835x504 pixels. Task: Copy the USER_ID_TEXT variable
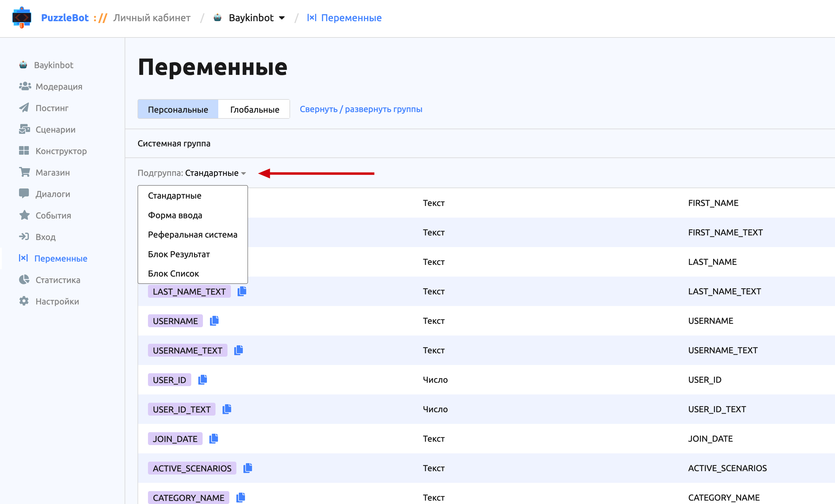(227, 409)
